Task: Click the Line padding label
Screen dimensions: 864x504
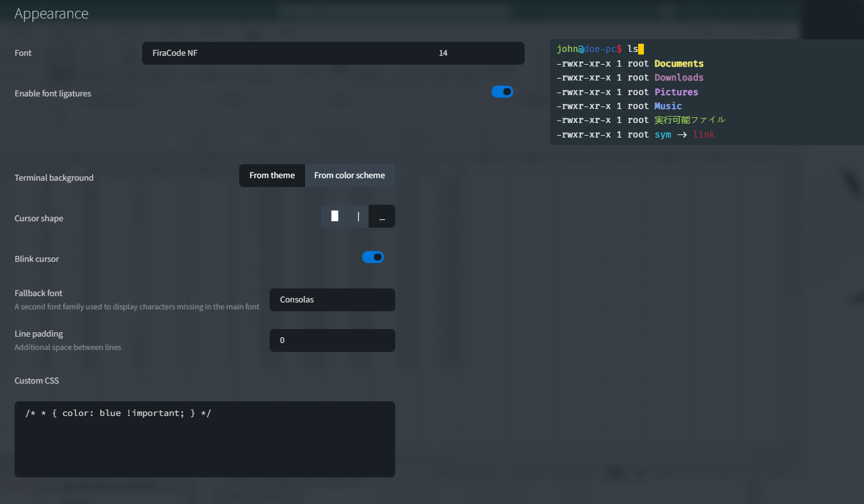Action: click(x=39, y=333)
